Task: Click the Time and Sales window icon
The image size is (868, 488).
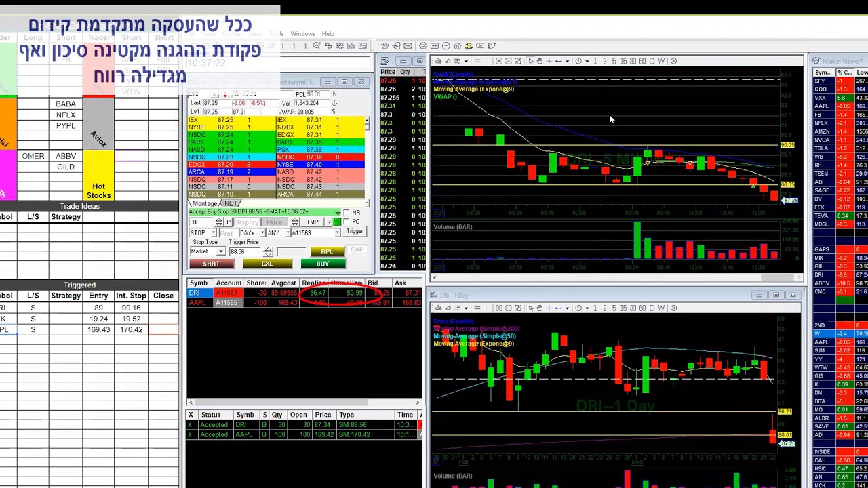Action: pos(384,60)
